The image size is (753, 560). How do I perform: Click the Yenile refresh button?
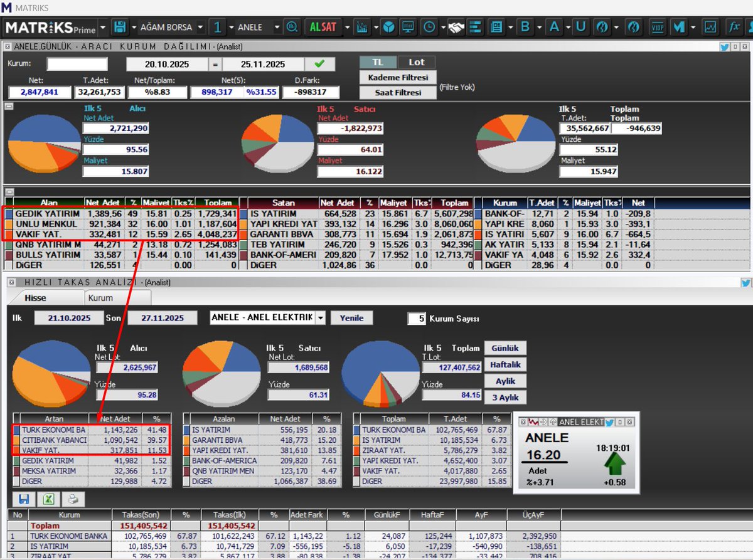(x=351, y=318)
